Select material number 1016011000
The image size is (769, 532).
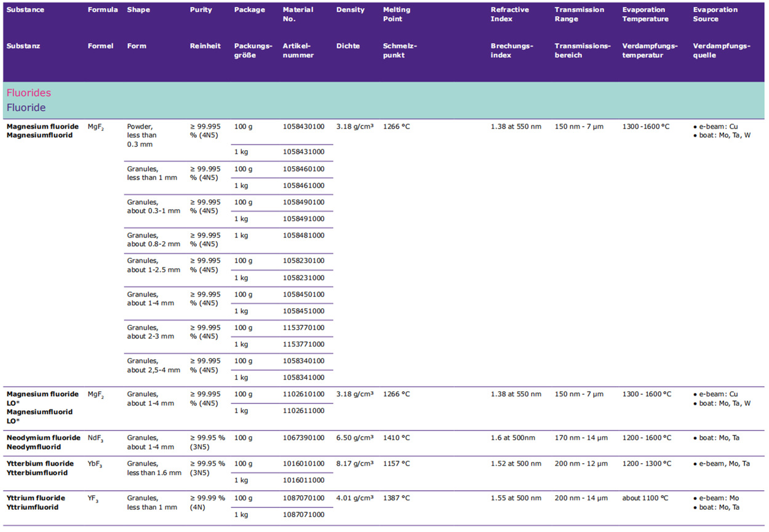tap(303, 480)
